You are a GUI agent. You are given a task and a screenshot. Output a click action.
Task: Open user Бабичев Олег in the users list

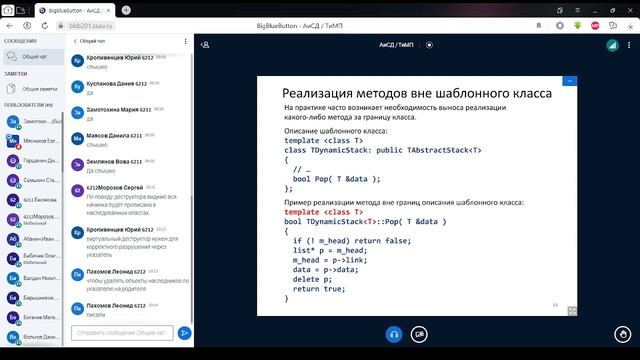coord(33,258)
